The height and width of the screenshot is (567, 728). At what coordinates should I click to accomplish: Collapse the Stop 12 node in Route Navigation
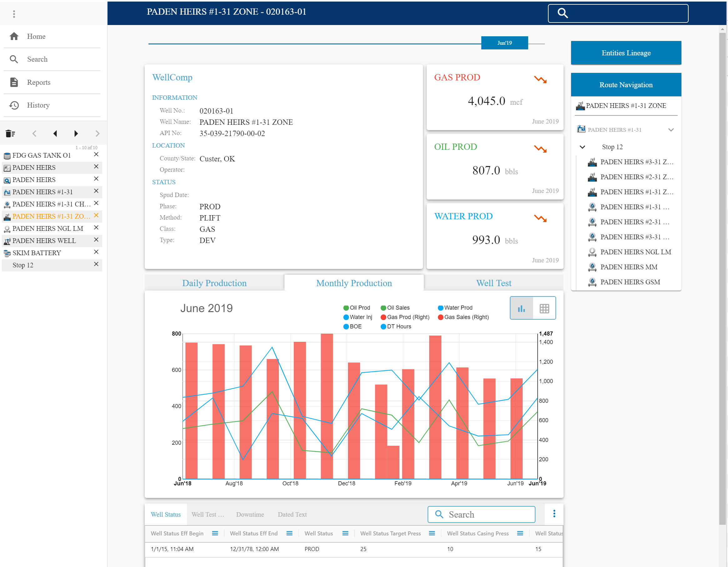[582, 147]
